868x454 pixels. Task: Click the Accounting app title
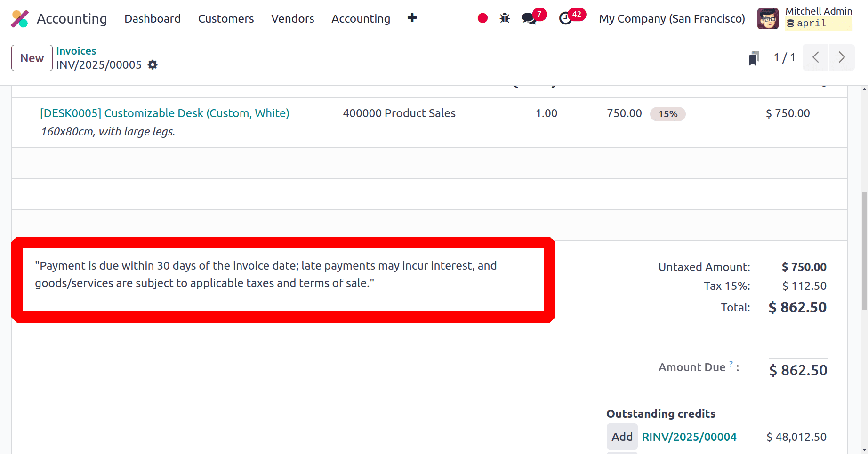coord(72,18)
